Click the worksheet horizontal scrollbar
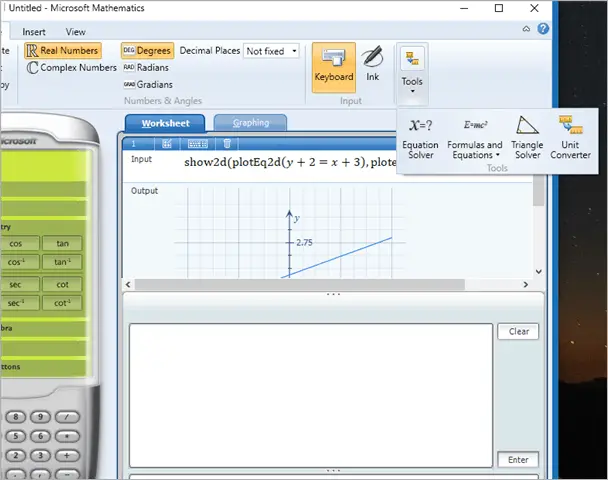Image resolution: width=608 pixels, height=480 pixels. [300, 285]
